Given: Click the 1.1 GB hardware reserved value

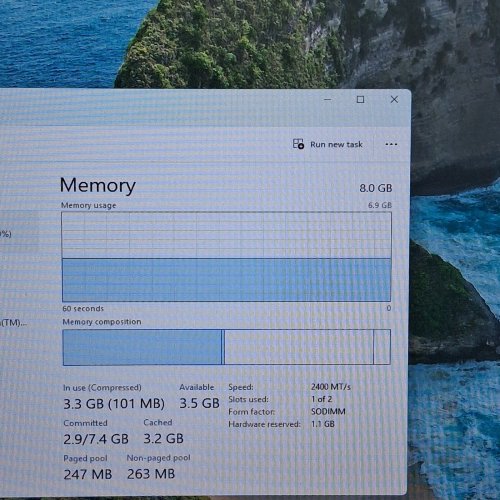Looking at the screenshot, I should pyautogui.click(x=323, y=424).
